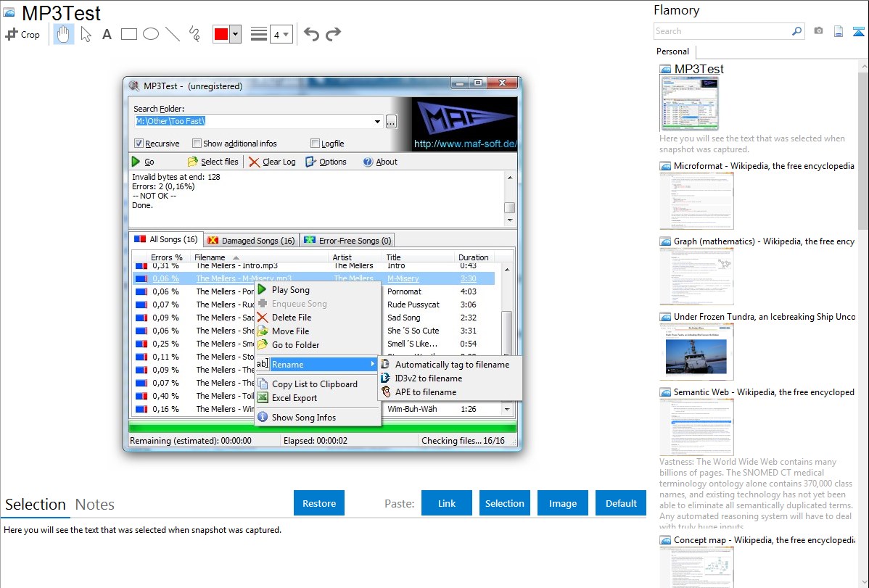Paste as Link button
The image size is (869, 588).
[x=447, y=503]
